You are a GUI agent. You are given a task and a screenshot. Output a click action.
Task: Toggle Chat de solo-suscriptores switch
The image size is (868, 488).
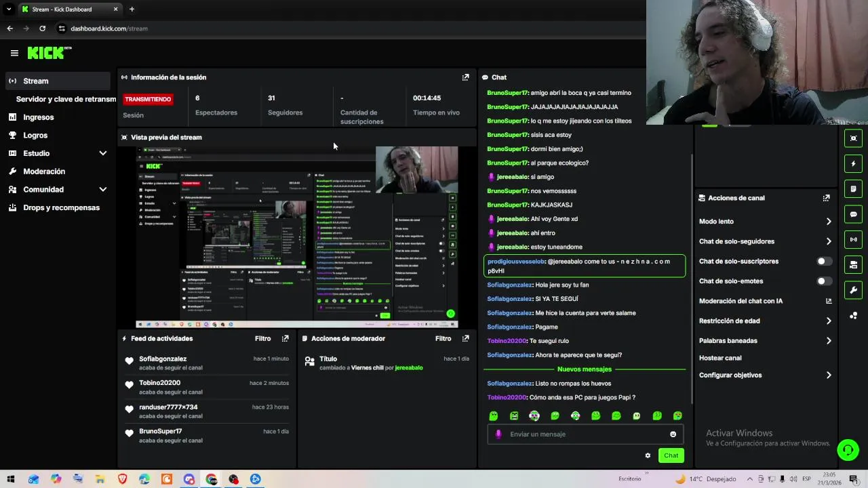[824, 261]
